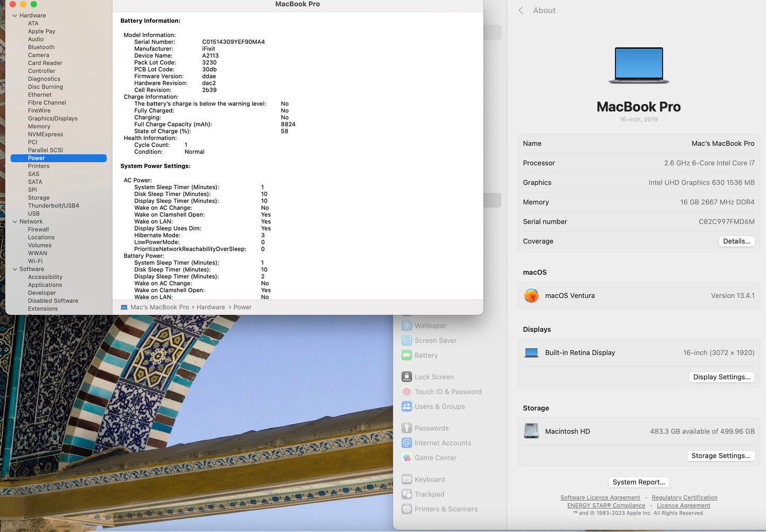
Task: Go back using the About back chevron
Action: [x=521, y=11]
